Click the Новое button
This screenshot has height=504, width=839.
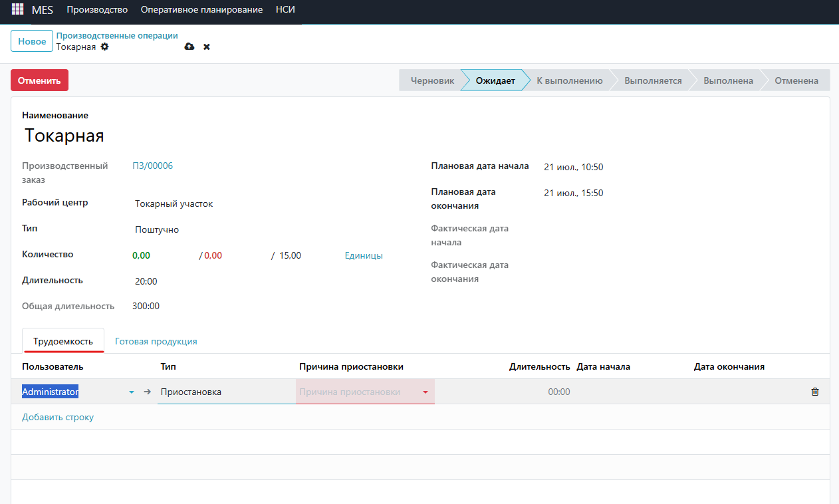(32, 41)
